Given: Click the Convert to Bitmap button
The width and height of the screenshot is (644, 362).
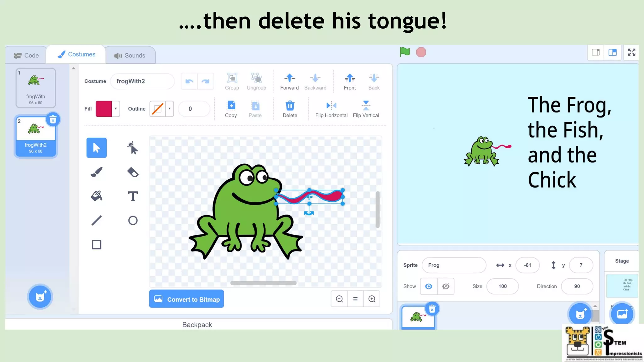Looking at the screenshot, I should coord(186,299).
